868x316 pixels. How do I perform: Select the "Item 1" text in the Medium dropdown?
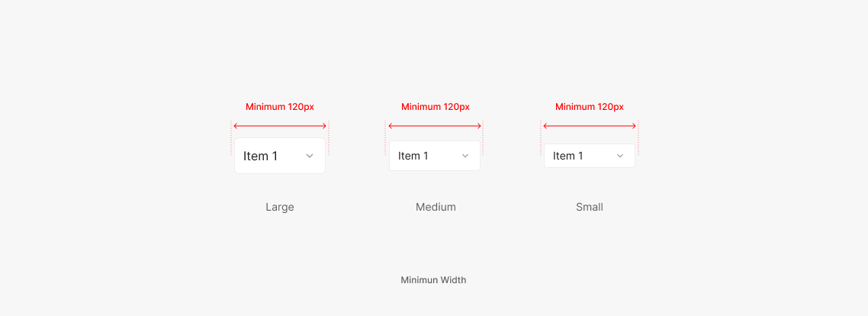[413, 156]
